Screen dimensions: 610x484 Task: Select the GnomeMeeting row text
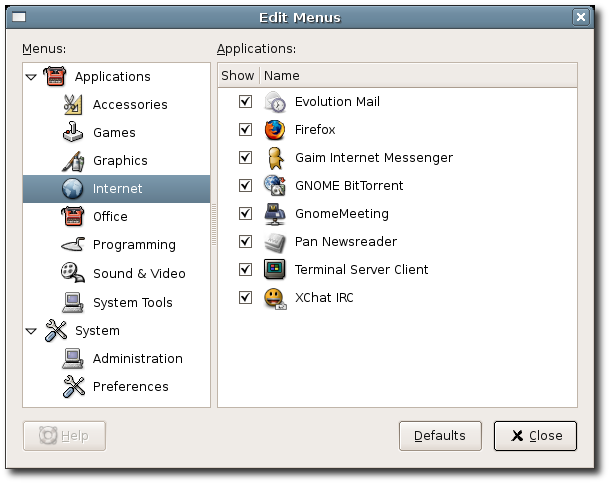click(x=342, y=214)
